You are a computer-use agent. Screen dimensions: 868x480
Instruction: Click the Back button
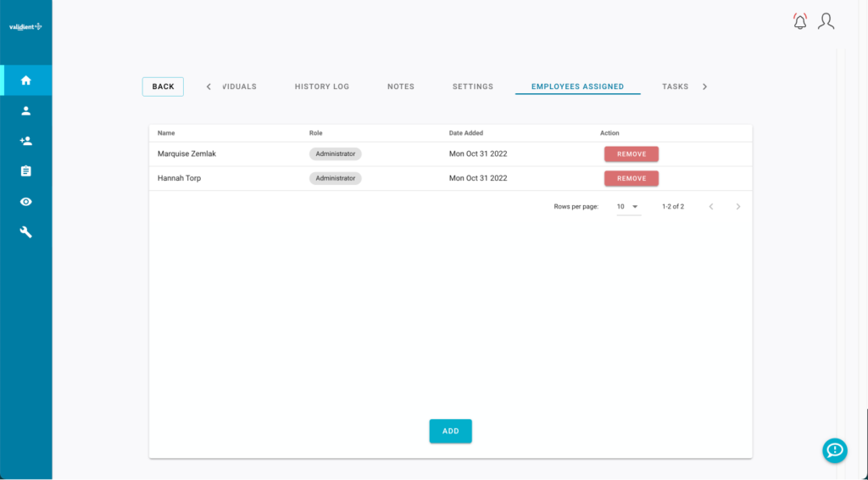pyautogui.click(x=163, y=87)
